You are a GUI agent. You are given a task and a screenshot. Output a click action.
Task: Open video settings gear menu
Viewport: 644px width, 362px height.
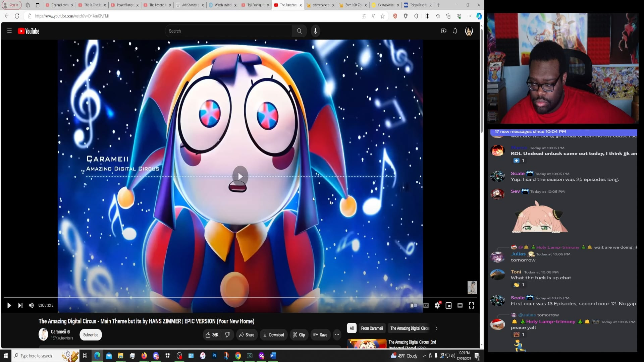click(437, 305)
